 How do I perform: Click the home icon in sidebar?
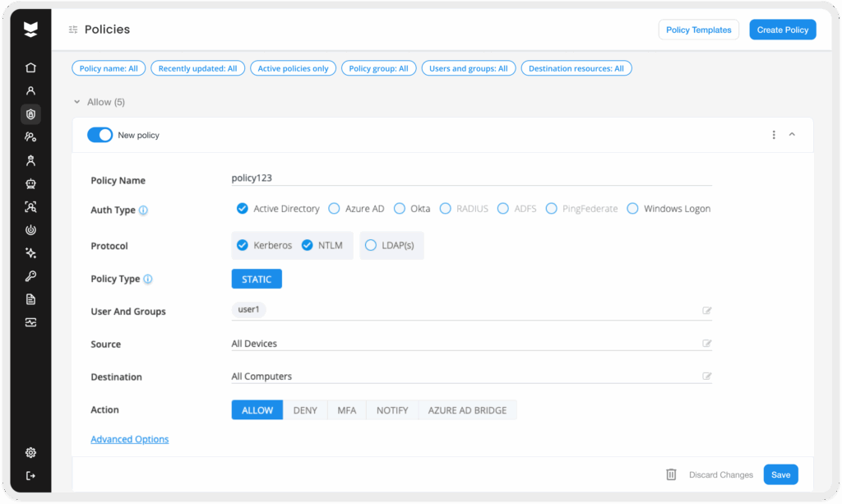pos(30,68)
